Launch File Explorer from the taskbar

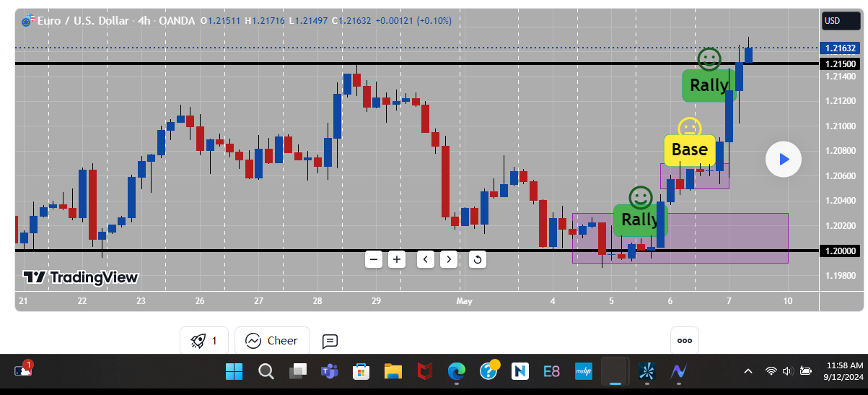(x=393, y=371)
